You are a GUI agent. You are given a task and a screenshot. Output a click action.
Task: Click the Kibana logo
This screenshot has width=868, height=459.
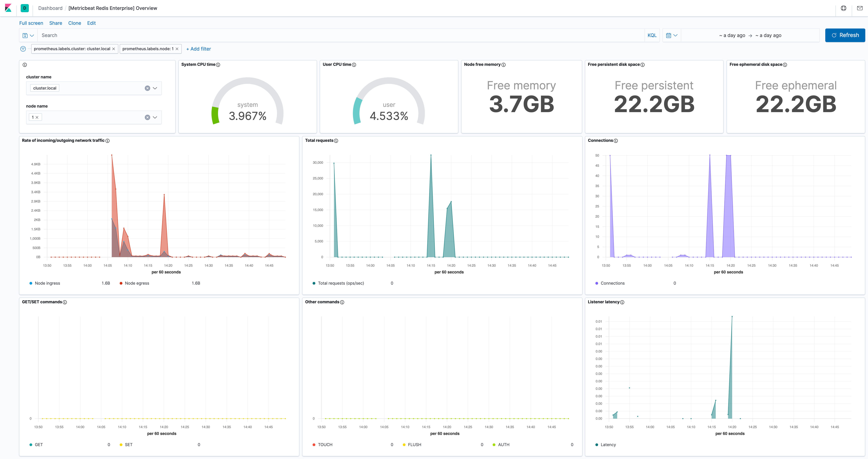coord(9,8)
